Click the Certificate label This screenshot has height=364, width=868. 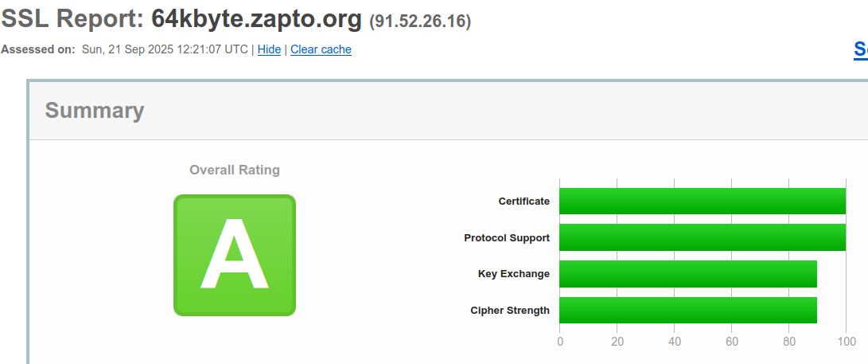click(524, 202)
